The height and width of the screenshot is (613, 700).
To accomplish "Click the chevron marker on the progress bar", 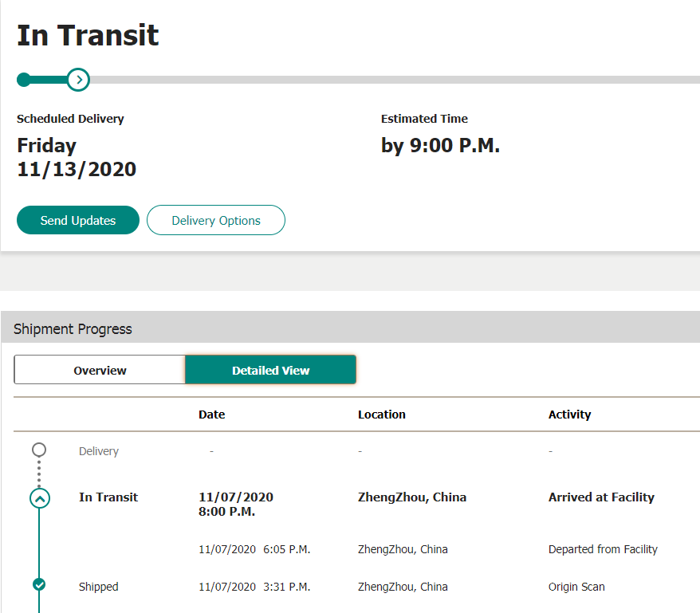I will click(x=78, y=80).
